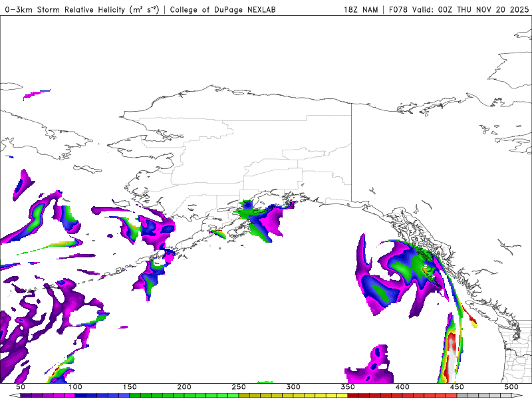The height and width of the screenshot is (399, 532).
Task: Click the 200 label on the color scale
Action: click(x=184, y=387)
